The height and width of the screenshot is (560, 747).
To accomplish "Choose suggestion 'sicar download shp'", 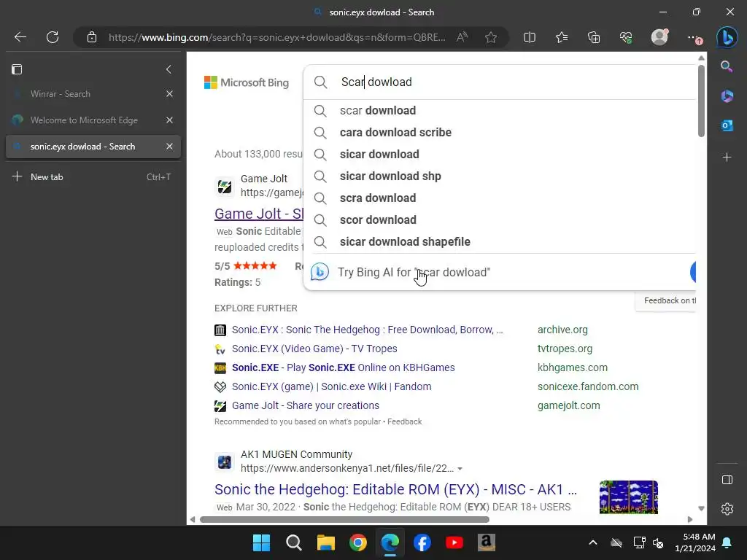I will tap(499, 176).
